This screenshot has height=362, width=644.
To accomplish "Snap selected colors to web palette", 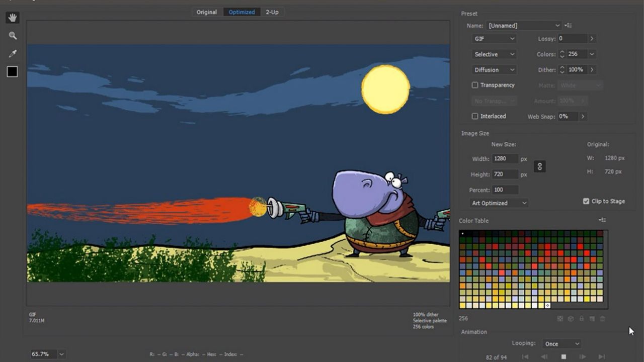I will point(570,318).
